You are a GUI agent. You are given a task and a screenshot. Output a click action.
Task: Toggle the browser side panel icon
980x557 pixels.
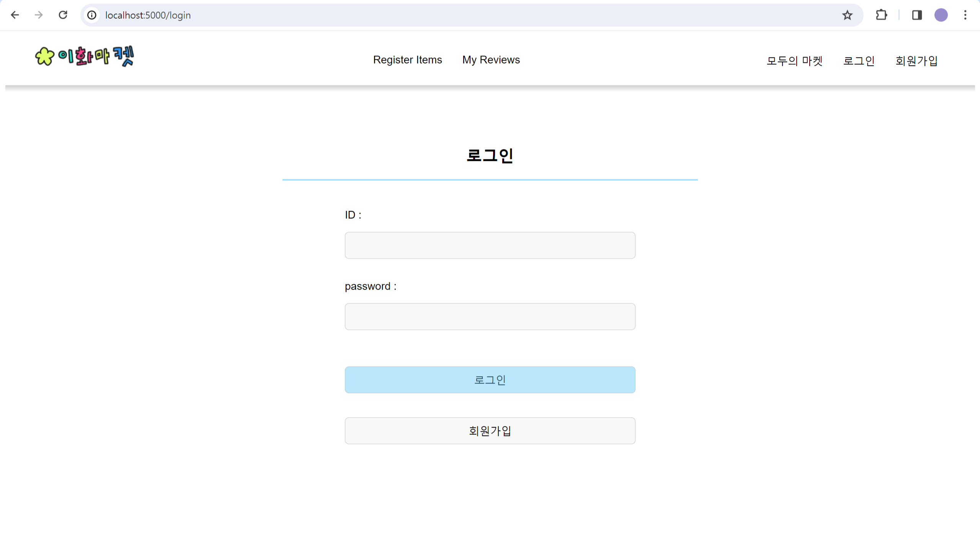tap(917, 15)
